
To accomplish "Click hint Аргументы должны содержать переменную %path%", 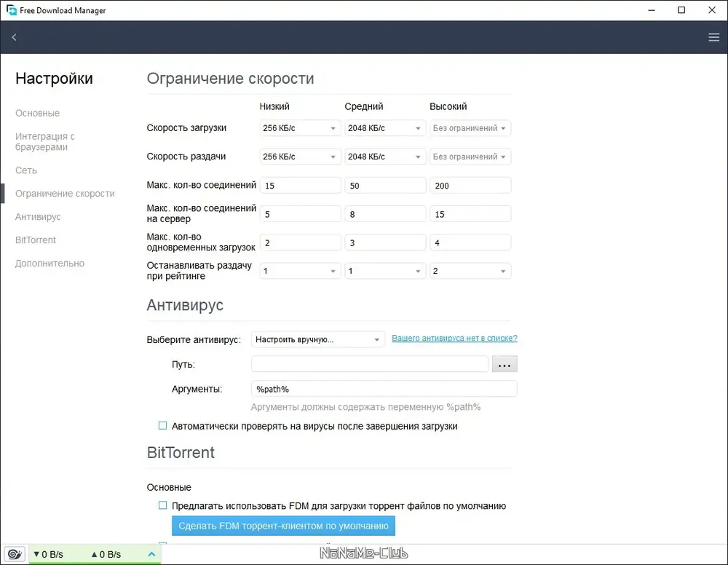I will pos(365,407).
